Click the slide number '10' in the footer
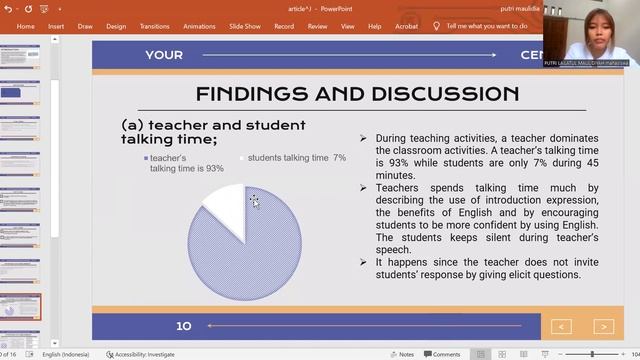This screenshot has width=640, height=360. pyautogui.click(x=184, y=326)
